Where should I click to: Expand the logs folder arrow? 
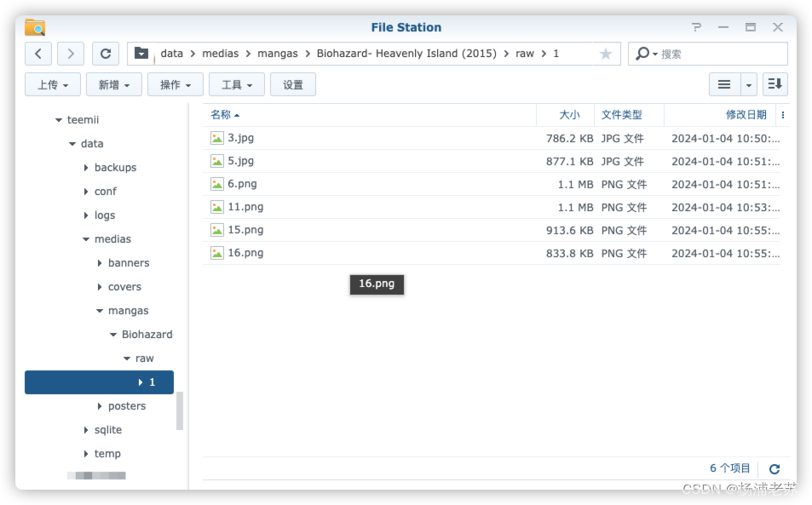(x=86, y=215)
